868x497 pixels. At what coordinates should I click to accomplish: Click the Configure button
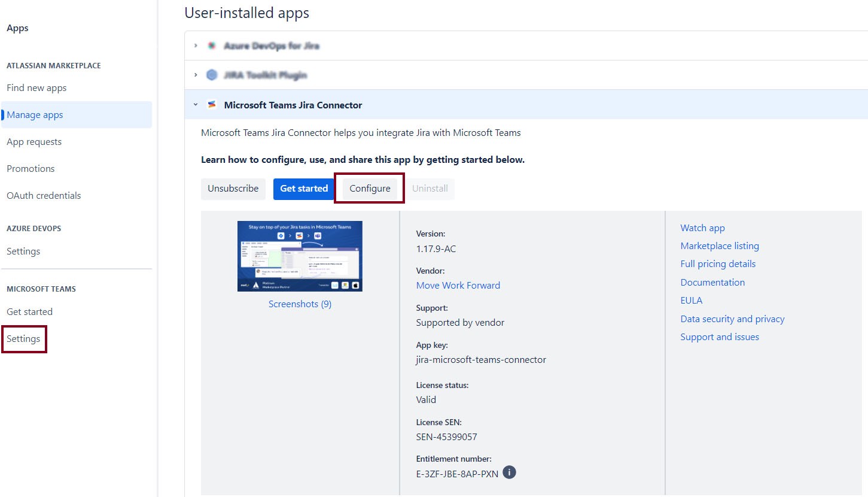click(370, 189)
